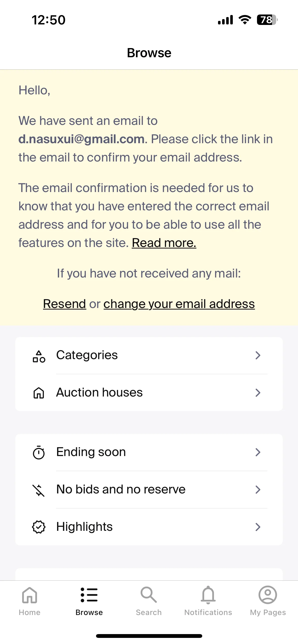Select the Browse tab in bottom bar
The height and width of the screenshot is (644, 298).
tap(89, 601)
